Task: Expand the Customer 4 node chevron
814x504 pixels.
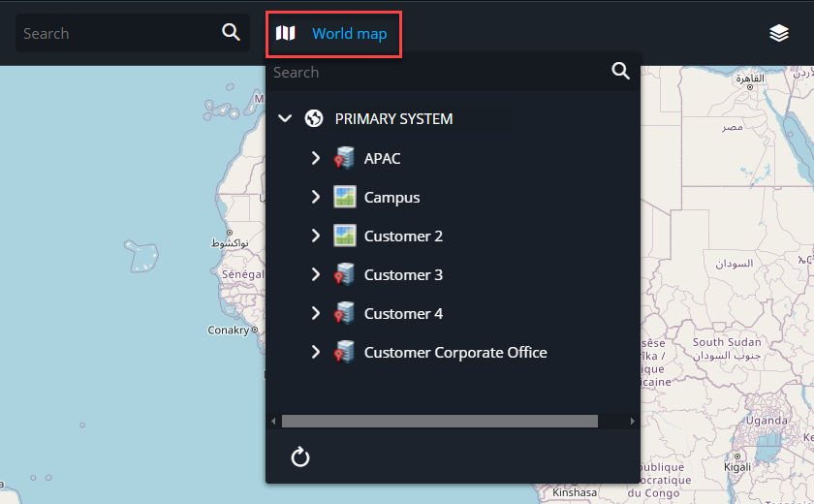Action: (x=315, y=313)
